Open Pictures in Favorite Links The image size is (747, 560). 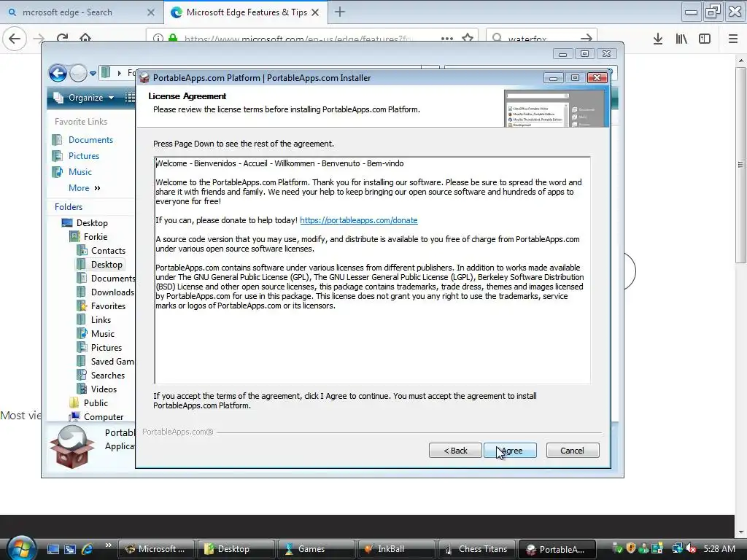coord(84,156)
